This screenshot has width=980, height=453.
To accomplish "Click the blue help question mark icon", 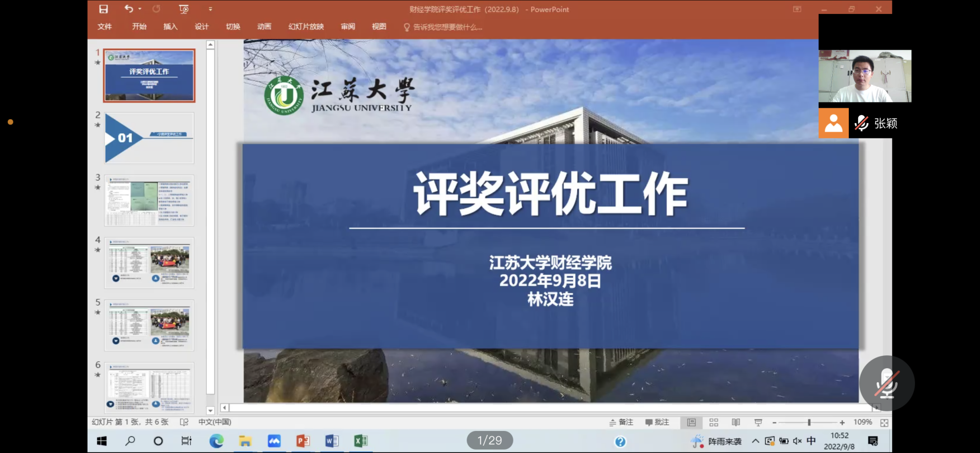I will [620, 442].
